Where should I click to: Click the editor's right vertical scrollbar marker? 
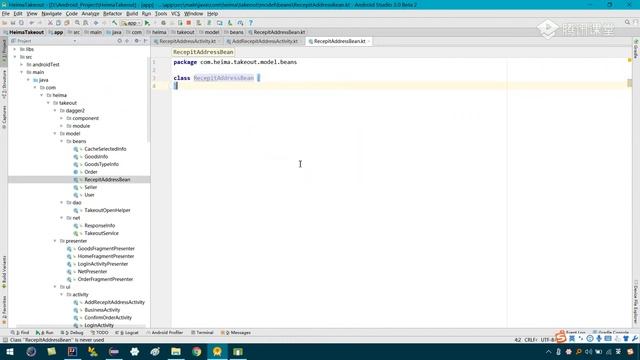point(630,83)
